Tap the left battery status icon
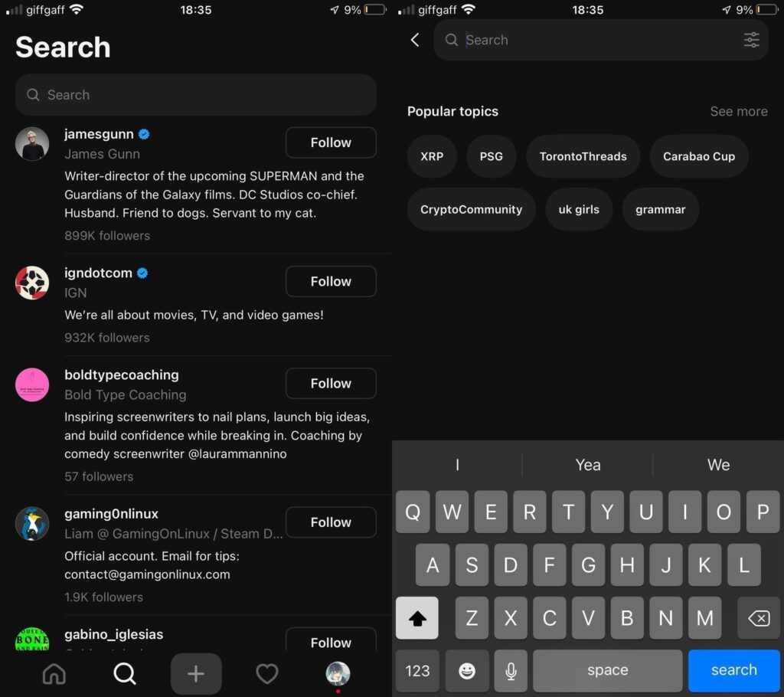 tap(375, 9)
